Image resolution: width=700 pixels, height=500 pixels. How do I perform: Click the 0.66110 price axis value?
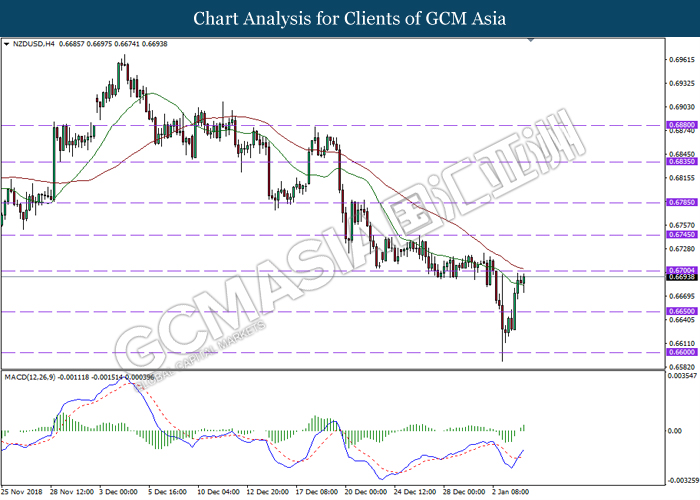click(682, 343)
